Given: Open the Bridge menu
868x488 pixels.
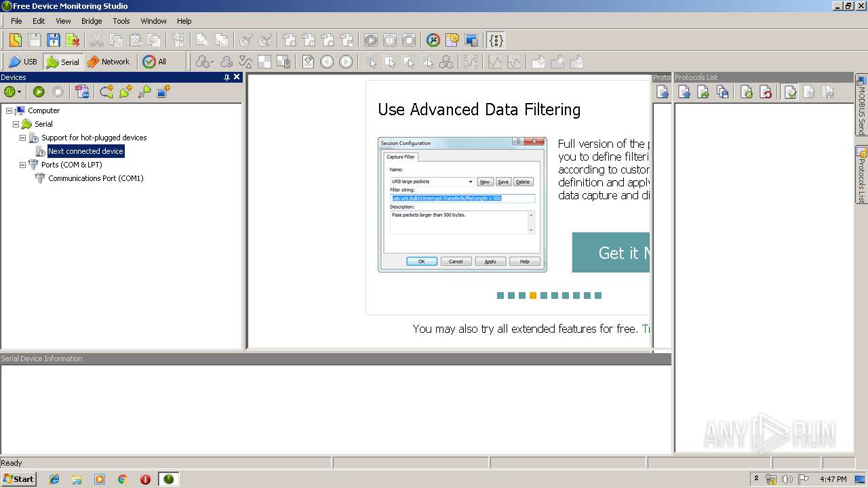Looking at the screenshot, I should [92, 21].
